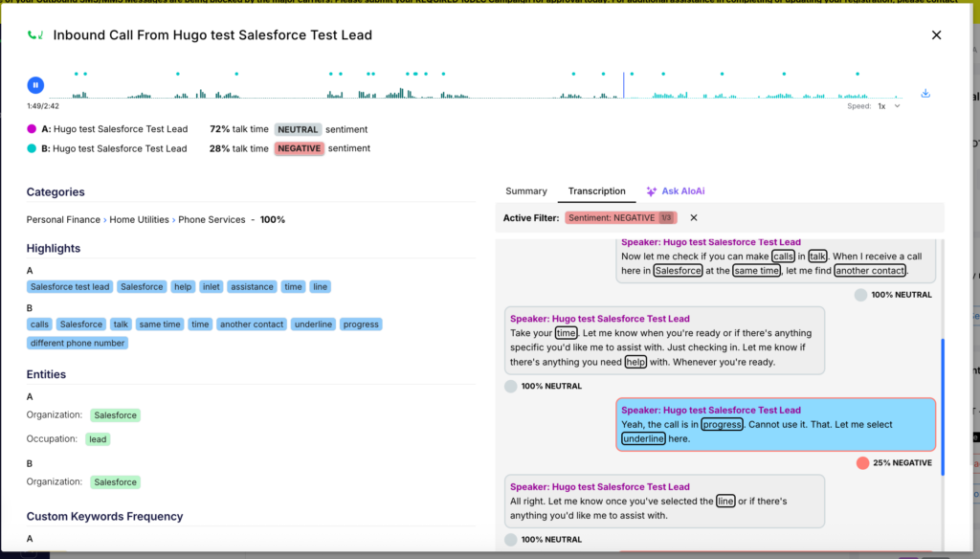
Task: Click the 'lead' Occupation entity tag
Action: (98, 439)
